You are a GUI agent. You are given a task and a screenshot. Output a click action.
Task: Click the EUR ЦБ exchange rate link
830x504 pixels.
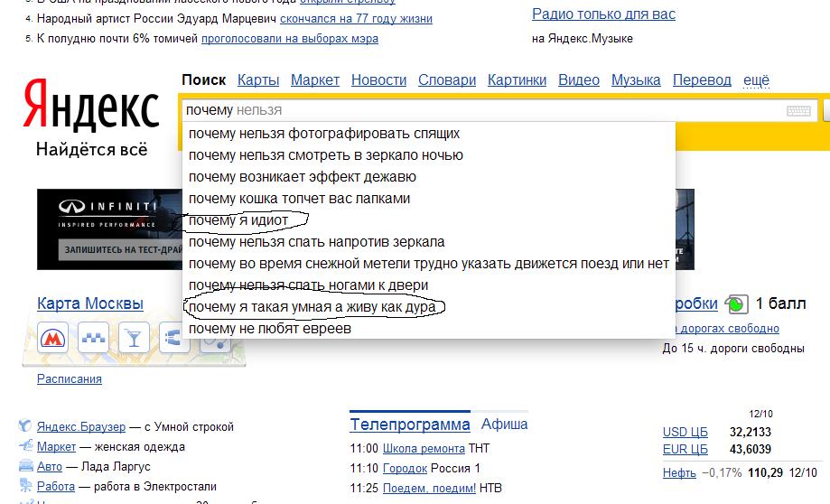click(685, 450)
